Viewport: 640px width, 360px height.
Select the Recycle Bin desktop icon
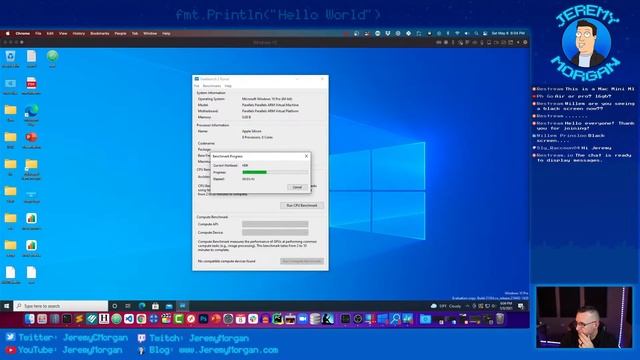(10, 58)
